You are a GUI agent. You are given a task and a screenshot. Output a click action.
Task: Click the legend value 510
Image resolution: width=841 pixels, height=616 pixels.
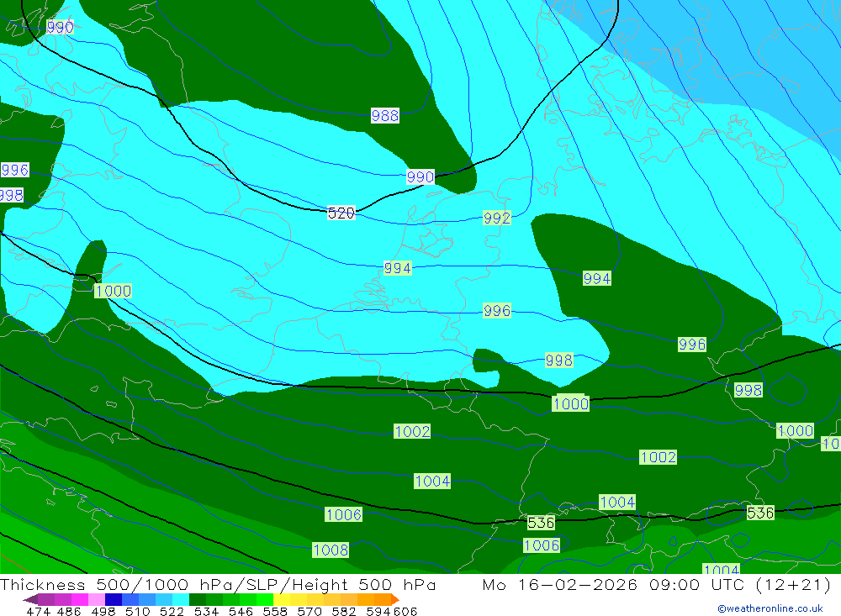click(x=137, y=612)
